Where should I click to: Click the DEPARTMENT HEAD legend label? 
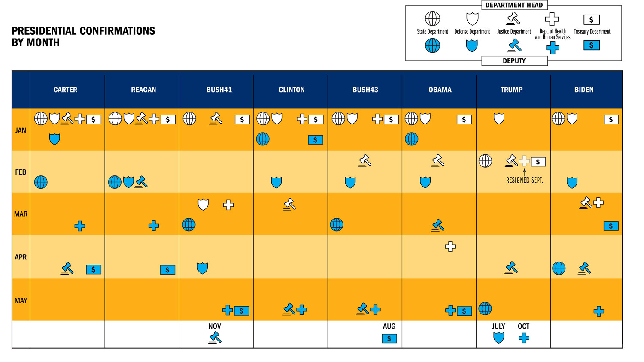click(x=514, y=5)
